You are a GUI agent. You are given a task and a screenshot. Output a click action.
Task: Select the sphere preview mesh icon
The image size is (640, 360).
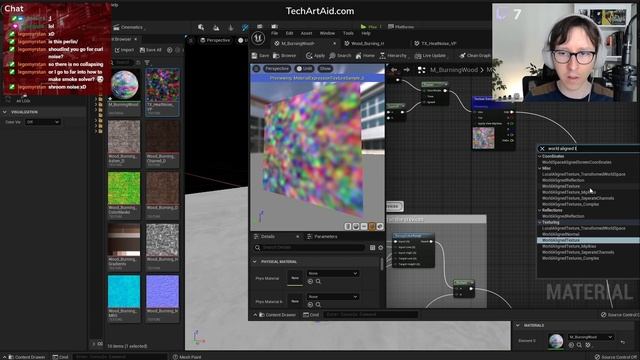point(356,226)
